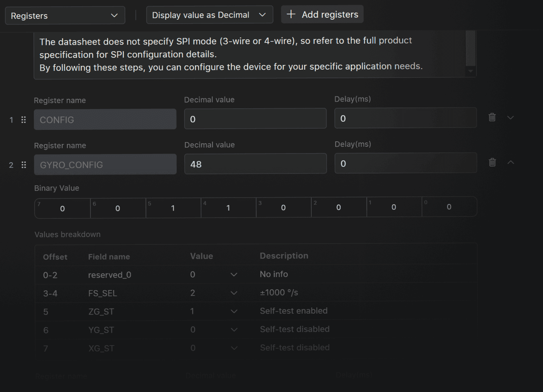Image resolution: width=543 pixels, height=392 pixels.
Task: Collapse the GYRO_CONFIG register details
Action: tap(511, 162)
